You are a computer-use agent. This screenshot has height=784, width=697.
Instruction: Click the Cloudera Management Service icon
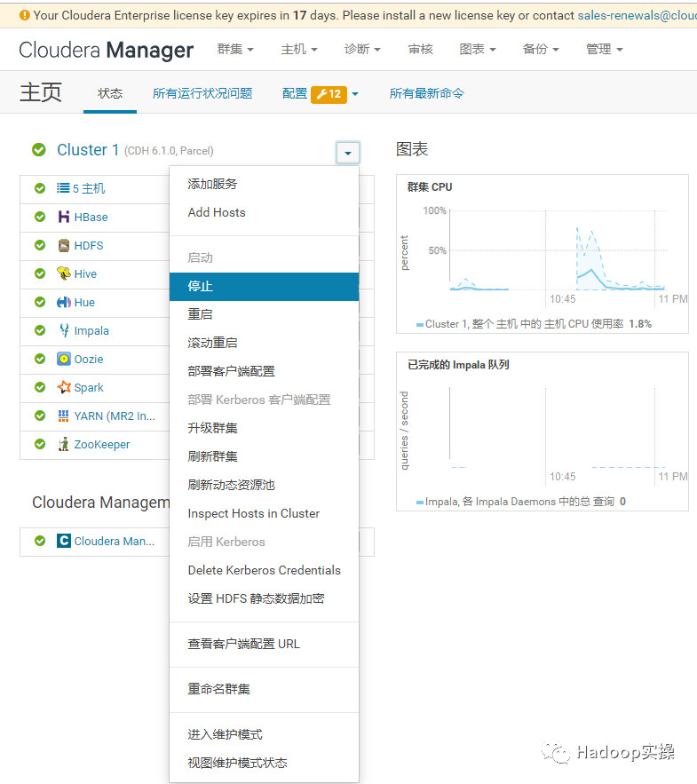[64, 541]
